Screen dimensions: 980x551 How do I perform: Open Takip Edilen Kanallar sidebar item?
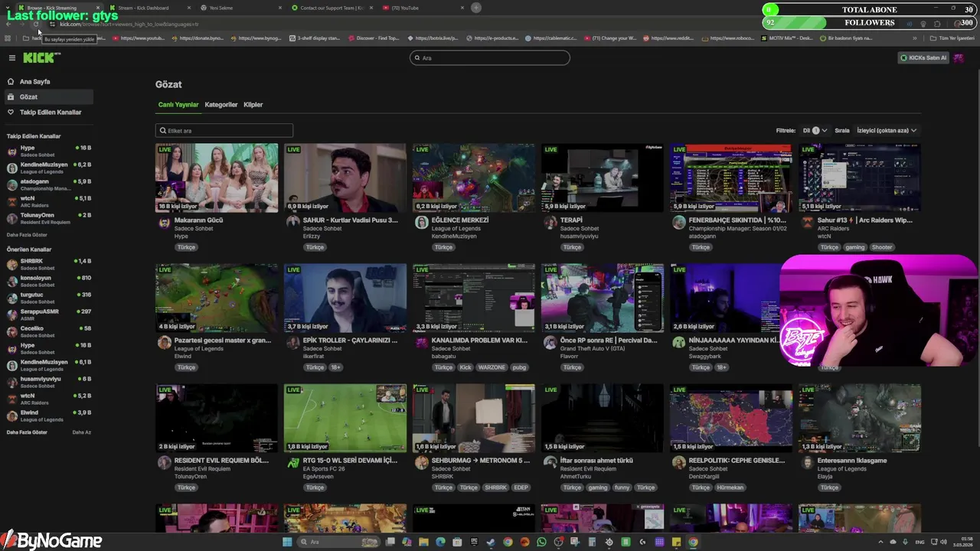[x=51, y=112]
